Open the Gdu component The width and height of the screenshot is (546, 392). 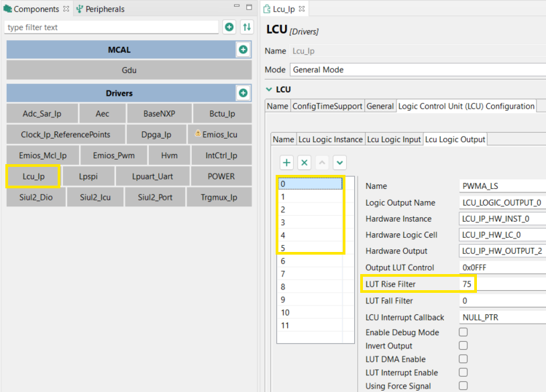click(x=129, y=70)
